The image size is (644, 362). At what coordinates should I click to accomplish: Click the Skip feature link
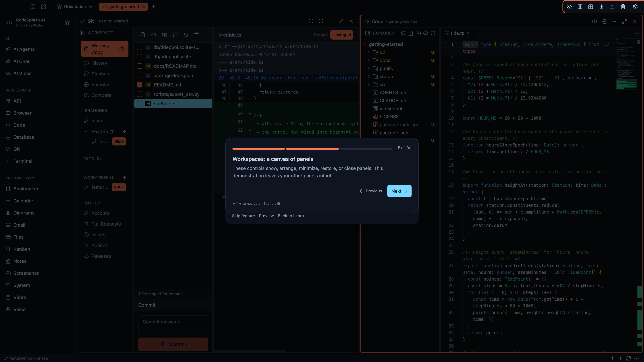tap(243, 216)
